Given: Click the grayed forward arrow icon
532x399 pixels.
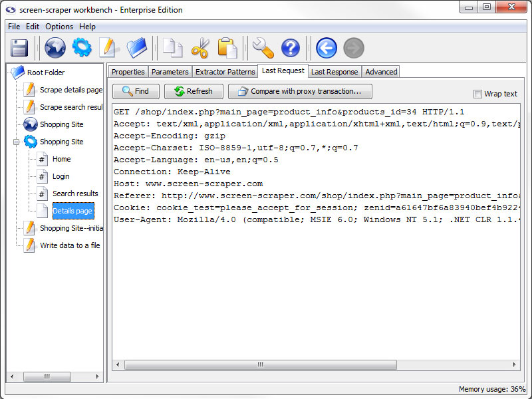Looking at the screenshot, I should point(354,48).
